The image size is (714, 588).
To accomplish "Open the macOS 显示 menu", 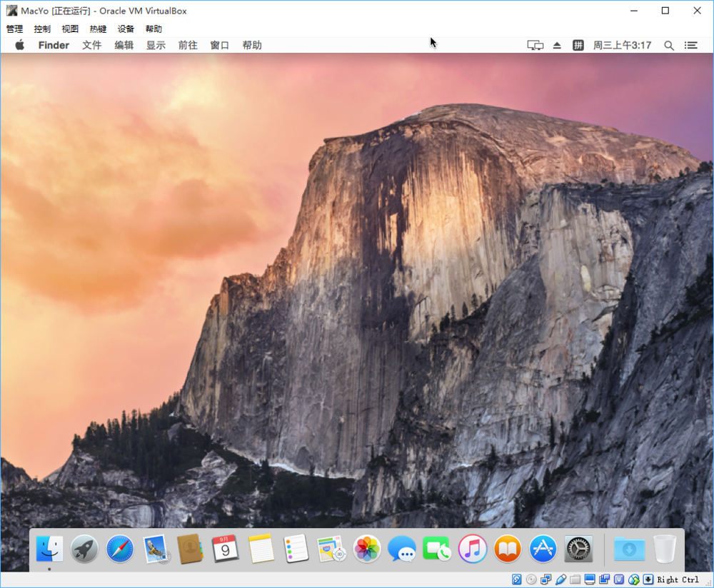I will pyautogui.click(x=156, y=45).
